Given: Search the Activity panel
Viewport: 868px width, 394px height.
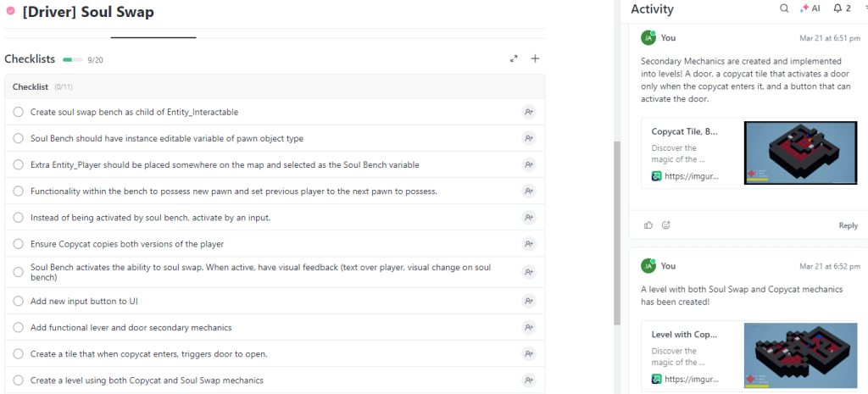Looking at the screenshot, I should (784, 8).
